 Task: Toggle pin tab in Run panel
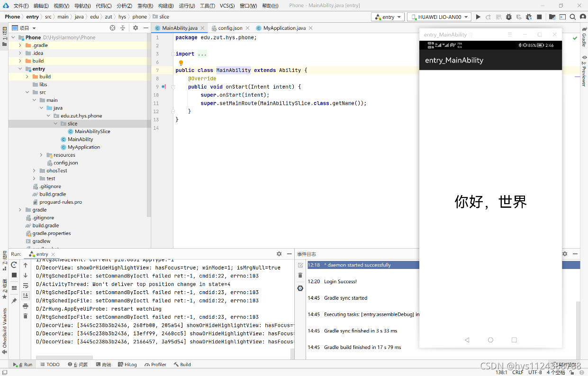[14, 301]
